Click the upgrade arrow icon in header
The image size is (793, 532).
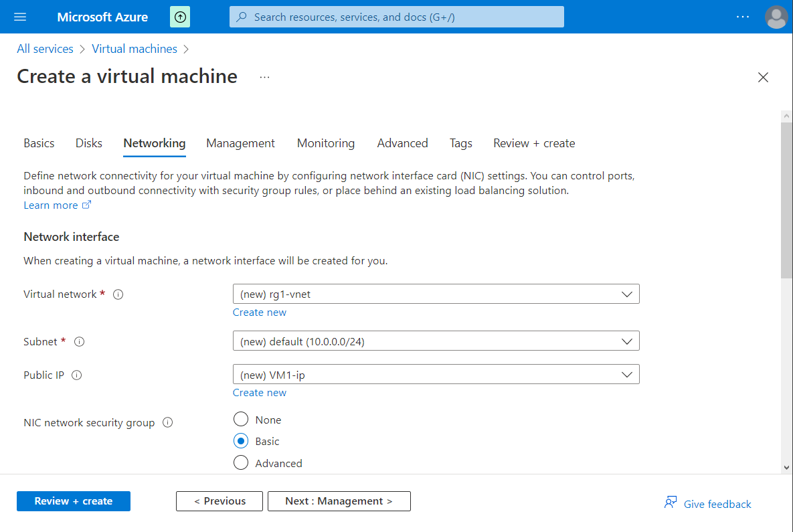tap(180, 17)
